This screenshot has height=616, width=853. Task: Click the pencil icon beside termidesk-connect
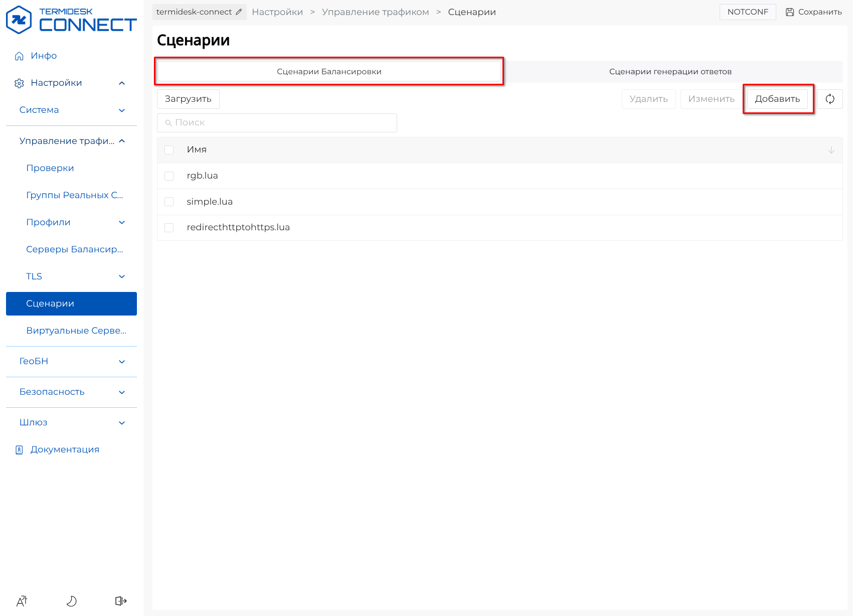[x=239, y=12]
